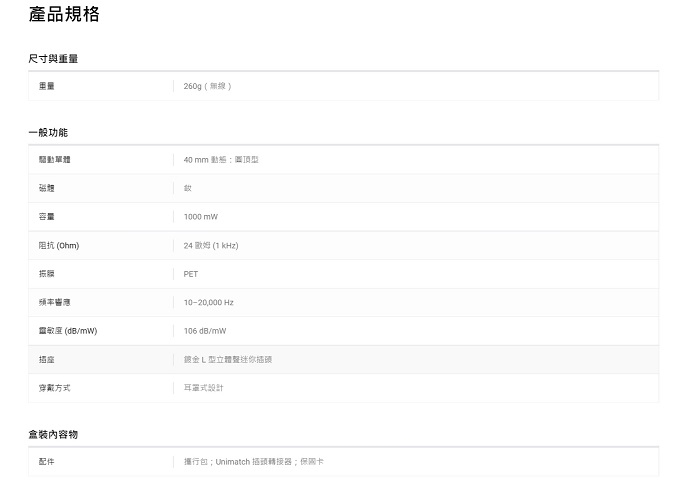Click the 配件 row under 盒裝內容物
700x501 pixels.
click(47, 461)
